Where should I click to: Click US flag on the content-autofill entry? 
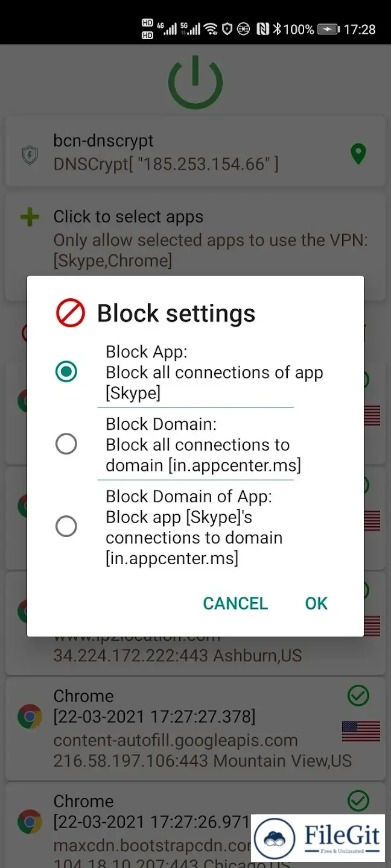tap(361, 731)
